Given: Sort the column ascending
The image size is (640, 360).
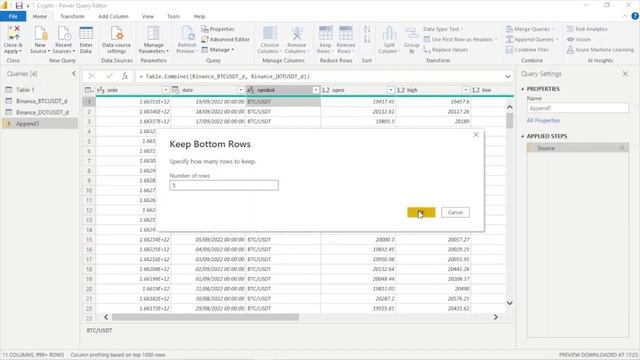Looking at the screenshot, I should (x=367, y=29).
